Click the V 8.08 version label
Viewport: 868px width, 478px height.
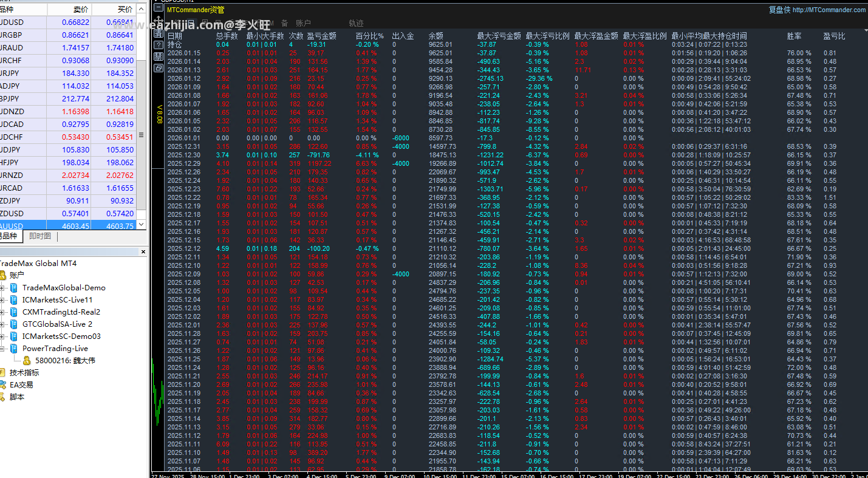(159, 114)
